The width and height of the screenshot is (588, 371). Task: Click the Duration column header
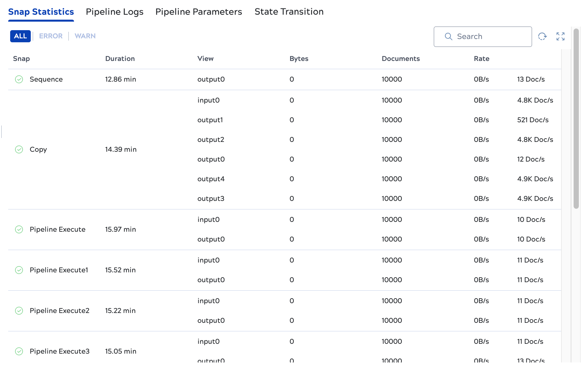pos(120,59)
